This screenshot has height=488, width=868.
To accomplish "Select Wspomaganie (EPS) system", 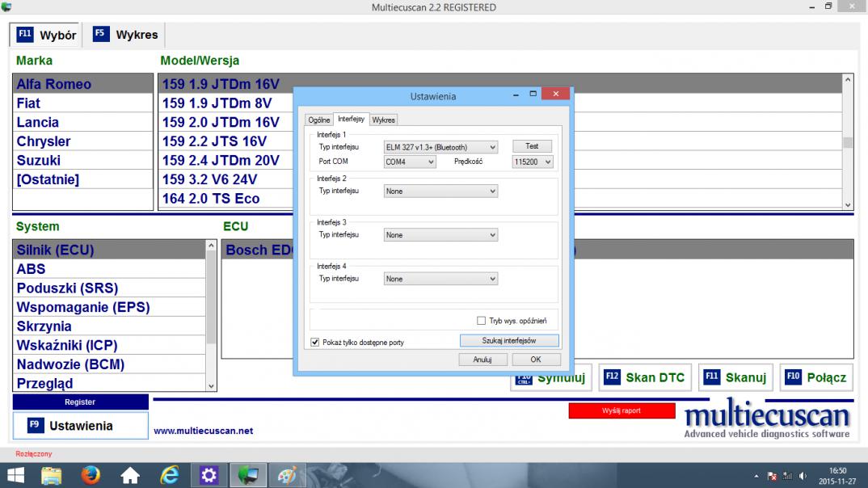I will pyautogui.click(x=110, y=308).
